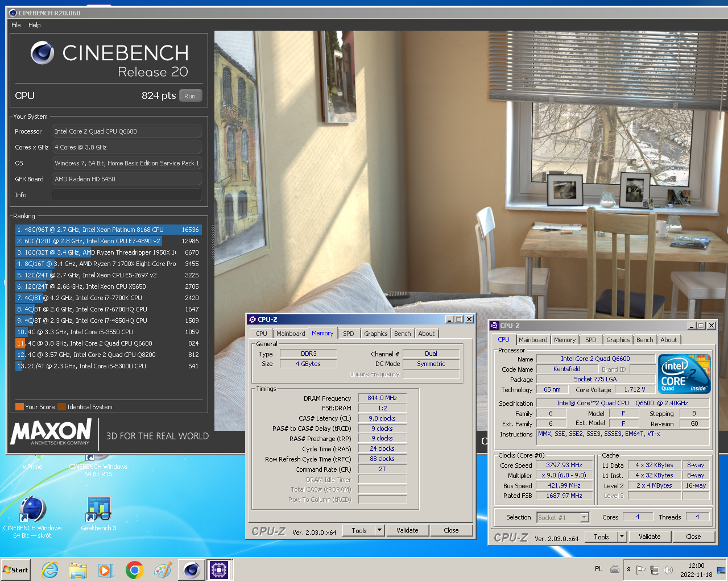Image resolution: width=728 pixels, height=582 pixels.
Task: Click the CAS# Latency 9.0 clocks value
Action: 382,419
